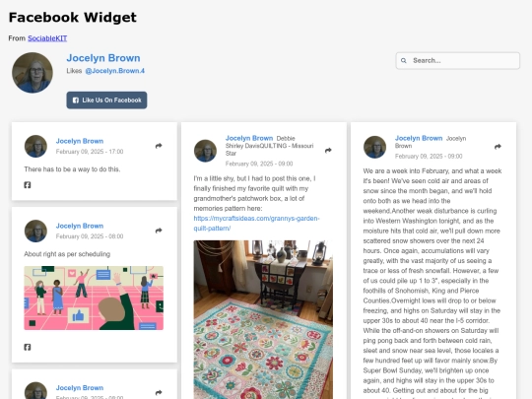Share the 'About right as per scheduling' post
532x399 pixels.
coord(159,231)
